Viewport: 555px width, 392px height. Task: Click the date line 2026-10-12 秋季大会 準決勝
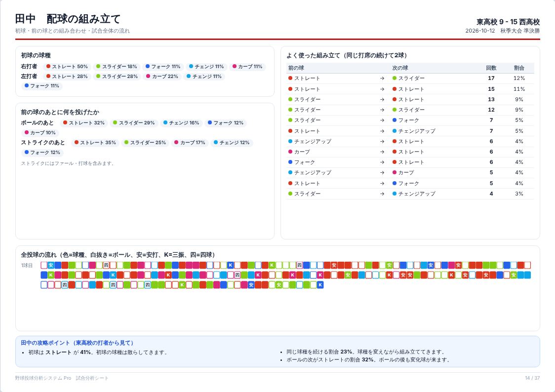(x=502, y=31)
